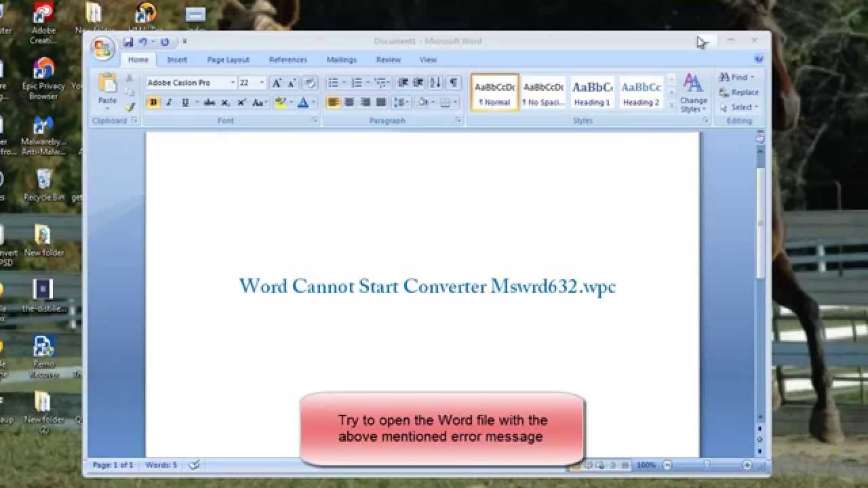868x488 pixels.
Task: Paste clipboard contents with Paste icon
Action: (107, 83)
